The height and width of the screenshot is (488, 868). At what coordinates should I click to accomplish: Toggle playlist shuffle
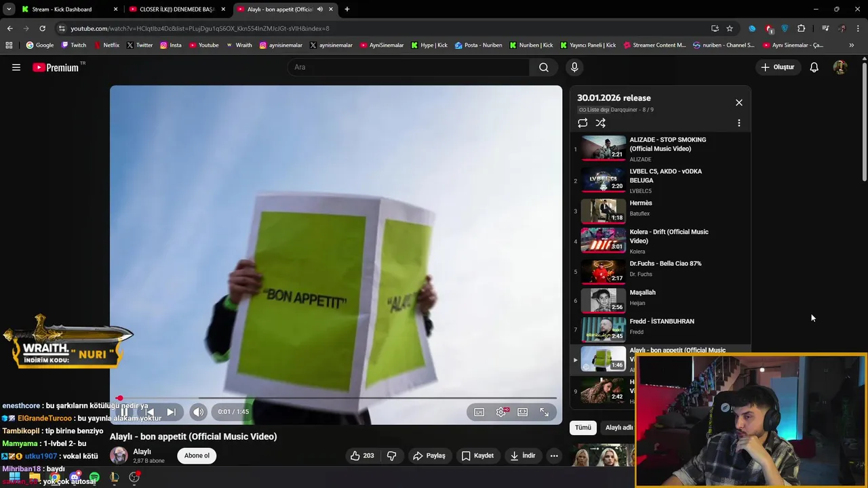[600, 123]
